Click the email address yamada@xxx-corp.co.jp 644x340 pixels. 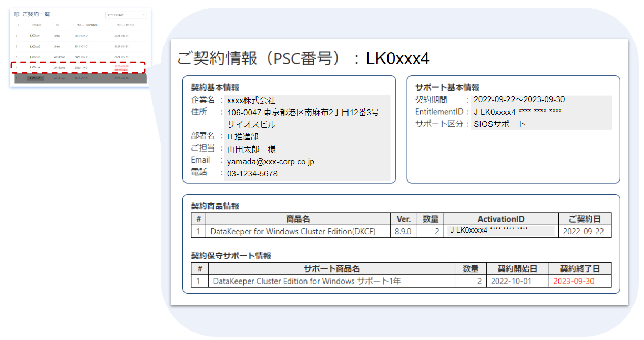point(270,162)
